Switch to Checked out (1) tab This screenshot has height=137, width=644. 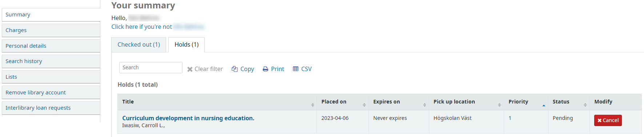(x=138, y=44)
